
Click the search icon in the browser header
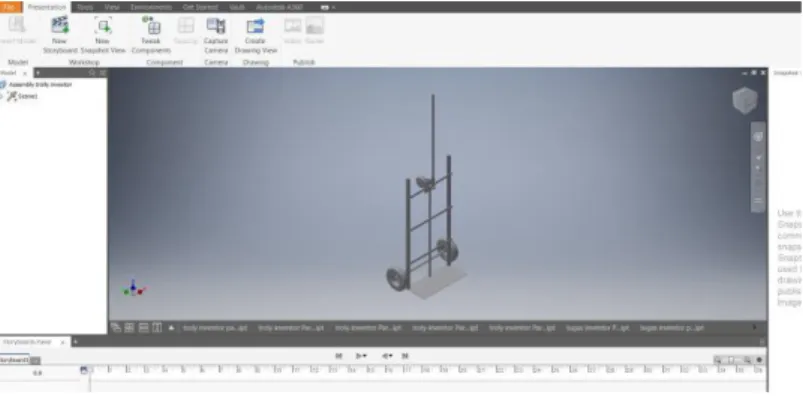pyautogui.click(x=92, y=73)
